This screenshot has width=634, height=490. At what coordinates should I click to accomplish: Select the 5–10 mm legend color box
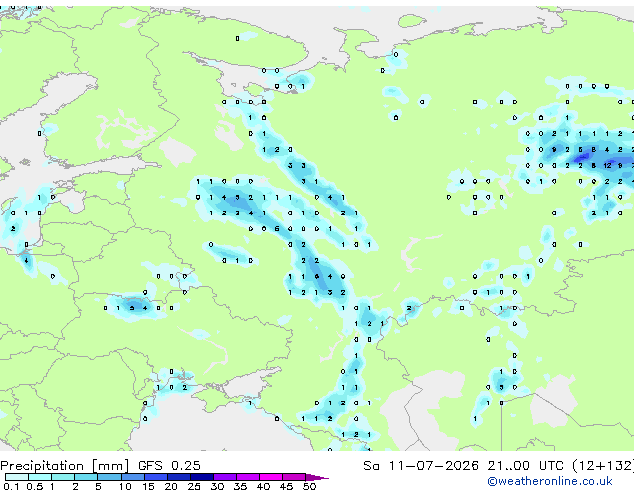coord(109,477)
